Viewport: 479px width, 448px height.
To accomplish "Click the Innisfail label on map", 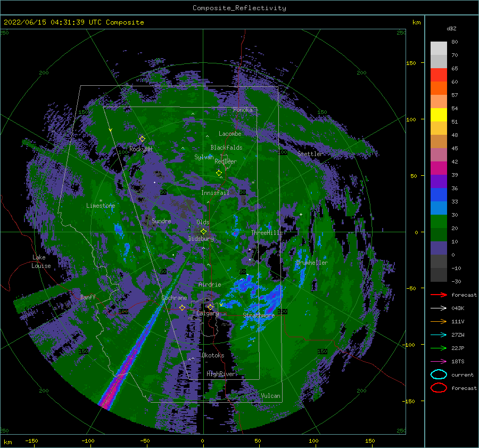I will [215, 193].
